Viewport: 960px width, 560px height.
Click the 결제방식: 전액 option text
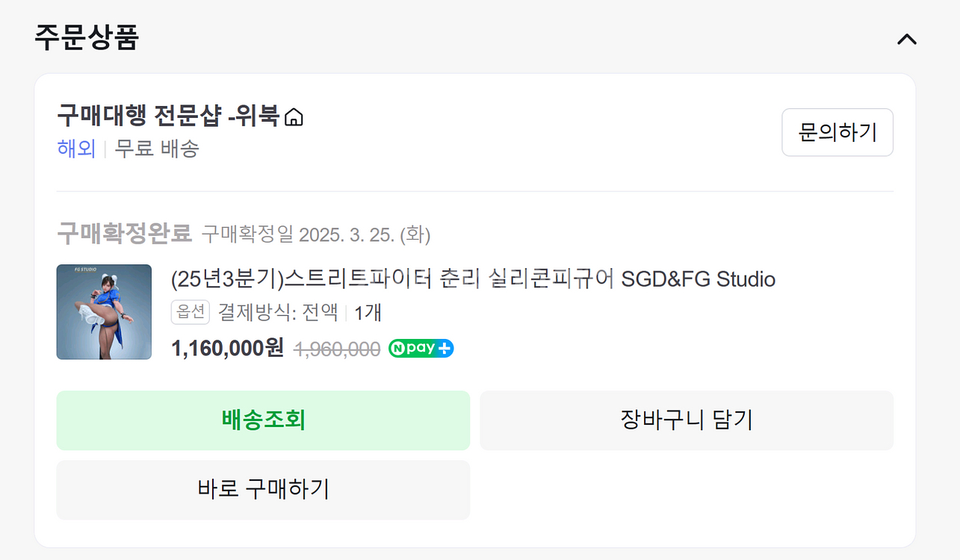[x=278, y=312]
